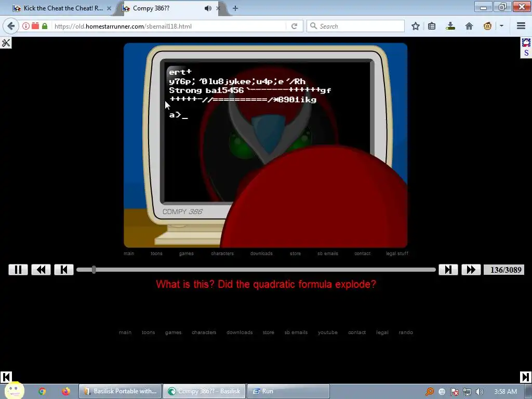Open a new tab with plus button

235,8
